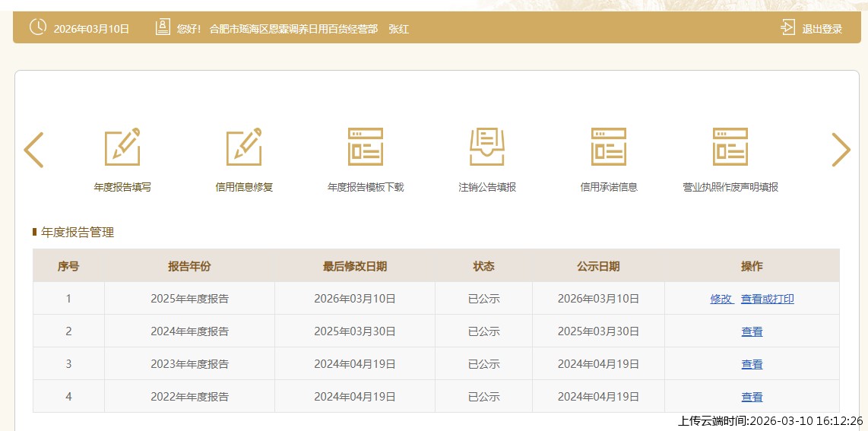Click 查看或打印 for 2025年年度报告
The width and height of the screenshot is (868, 431).
(x=768, y=299)
